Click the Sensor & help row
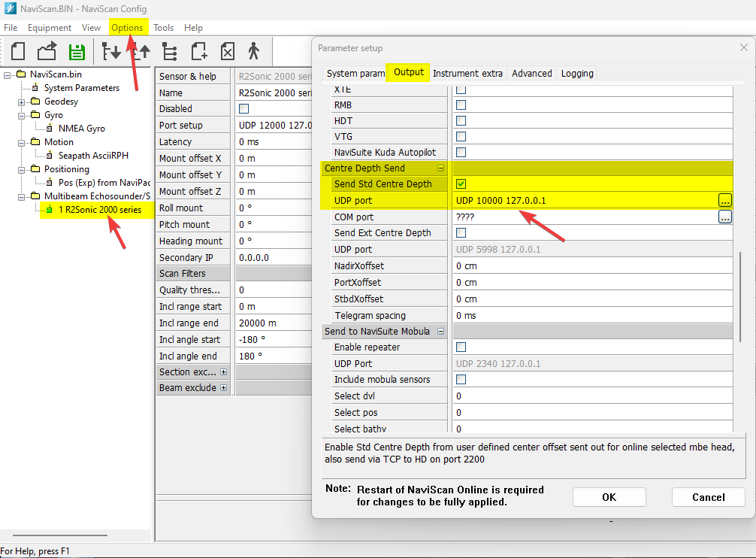Image resolution: width=756 pixels, height=558 pixels. (234, 76)
